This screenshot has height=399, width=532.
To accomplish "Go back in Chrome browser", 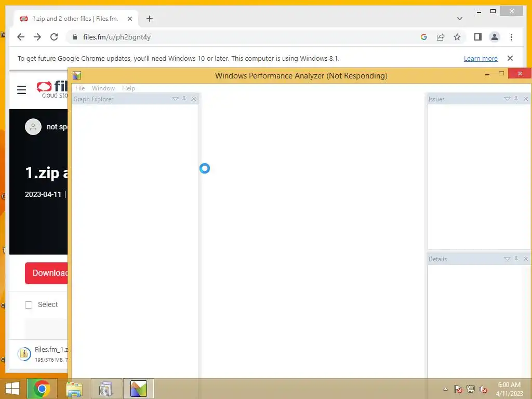I will click(x=21, y=37).
